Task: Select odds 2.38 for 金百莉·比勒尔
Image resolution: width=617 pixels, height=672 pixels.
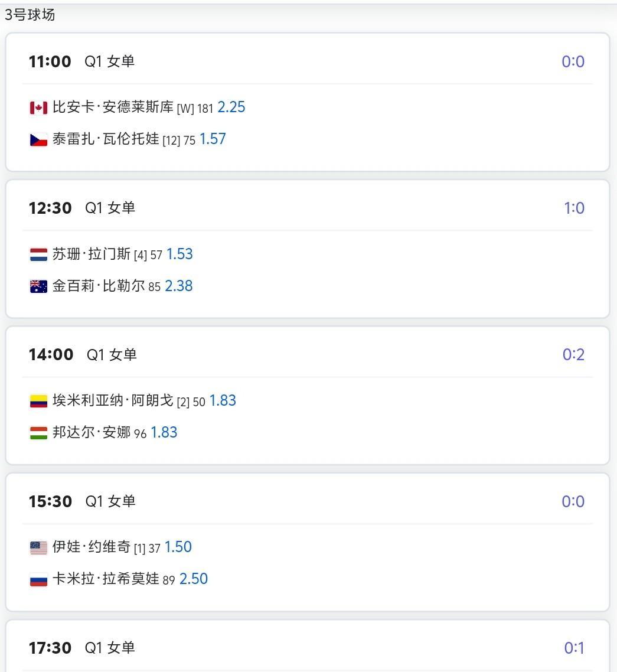Action: point(179,286)
